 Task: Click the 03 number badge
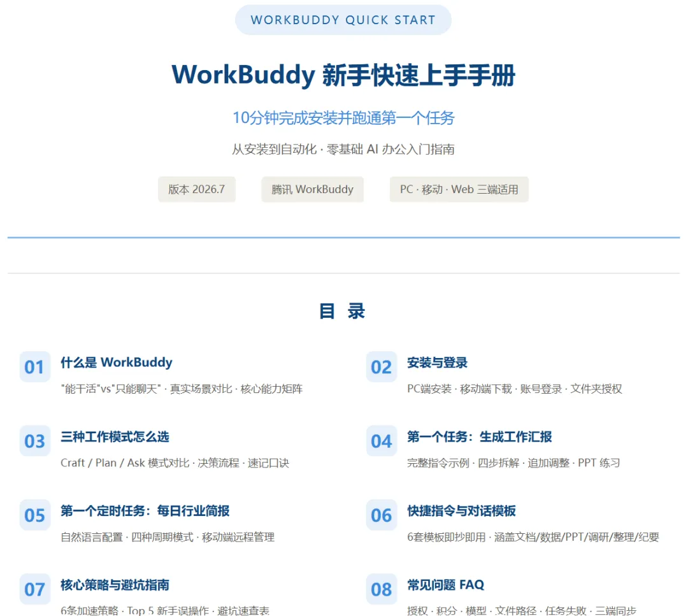(34, 441)
